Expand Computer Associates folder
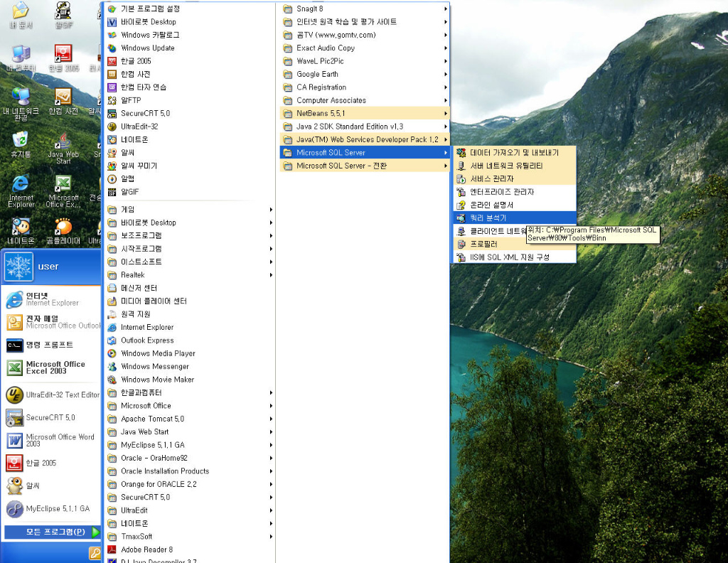Viewport: 728px width, 563px height. [365, 100]
